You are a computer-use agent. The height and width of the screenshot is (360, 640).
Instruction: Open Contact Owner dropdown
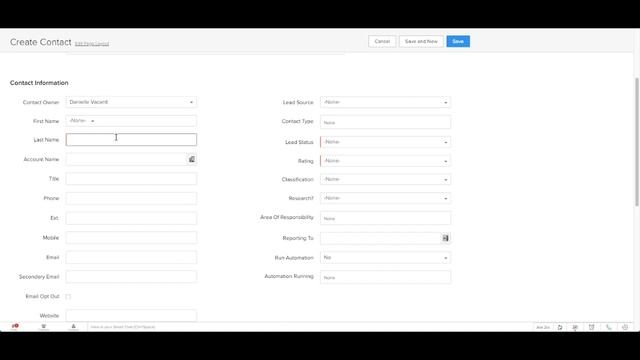point(131,102)
